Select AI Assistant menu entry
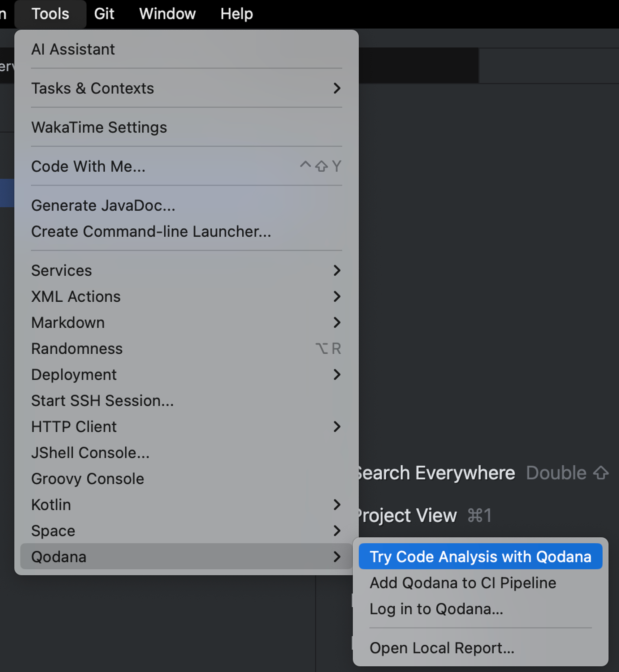Screen dimensions: 619x672 pyautogui.click(x=73, y=50)
